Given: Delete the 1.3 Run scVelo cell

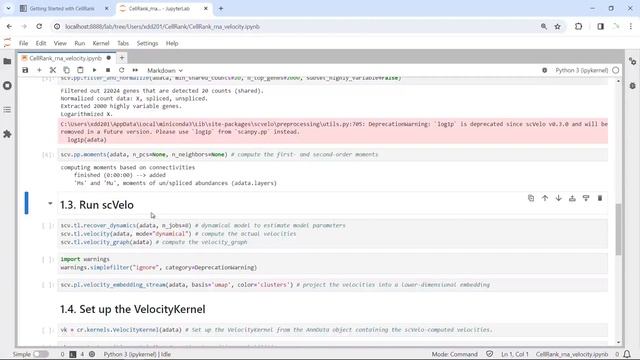Looking at the screenshot, I should 600,198.
